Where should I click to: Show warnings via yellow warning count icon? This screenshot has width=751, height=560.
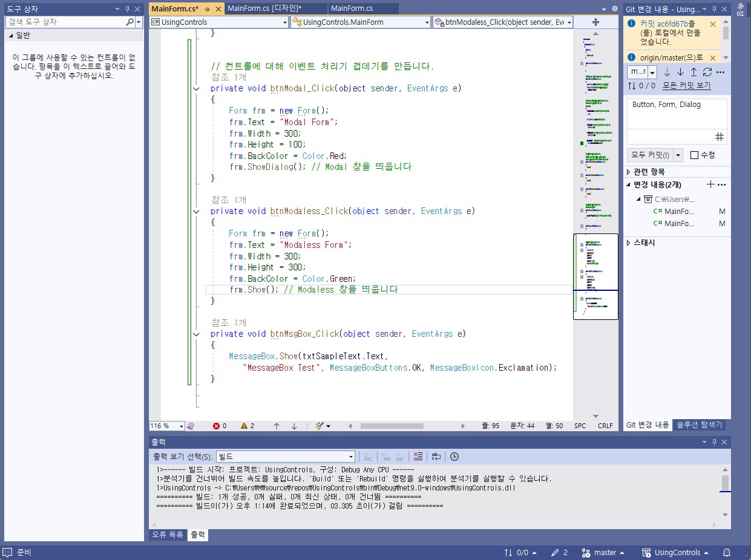click(x=248, y=426)
